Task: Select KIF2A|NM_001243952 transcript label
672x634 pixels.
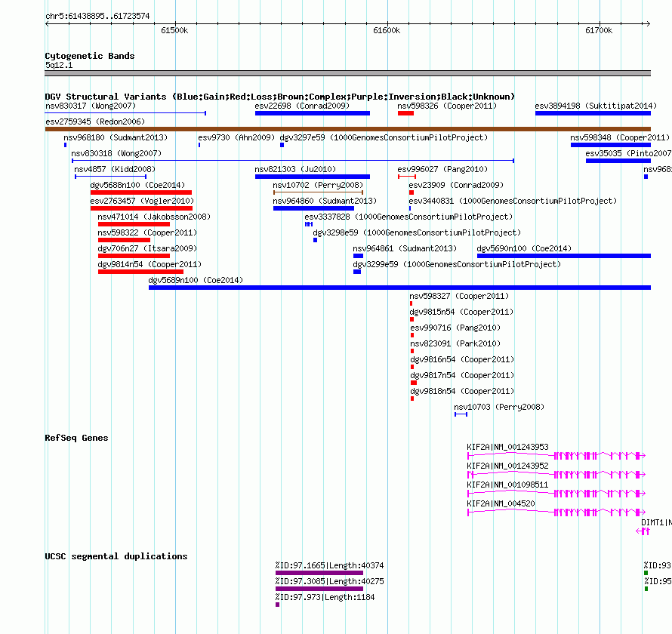Action: [507, 466]
